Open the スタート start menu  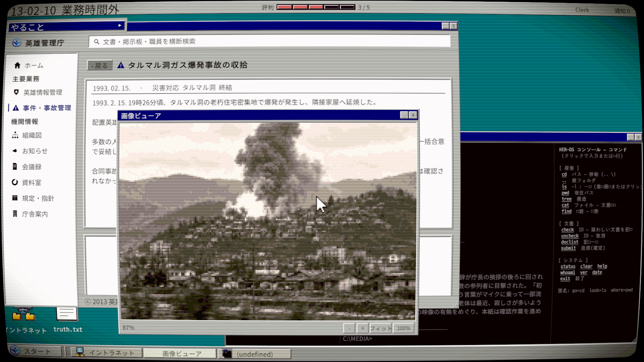pyautogui.click(x=35, y=351)
